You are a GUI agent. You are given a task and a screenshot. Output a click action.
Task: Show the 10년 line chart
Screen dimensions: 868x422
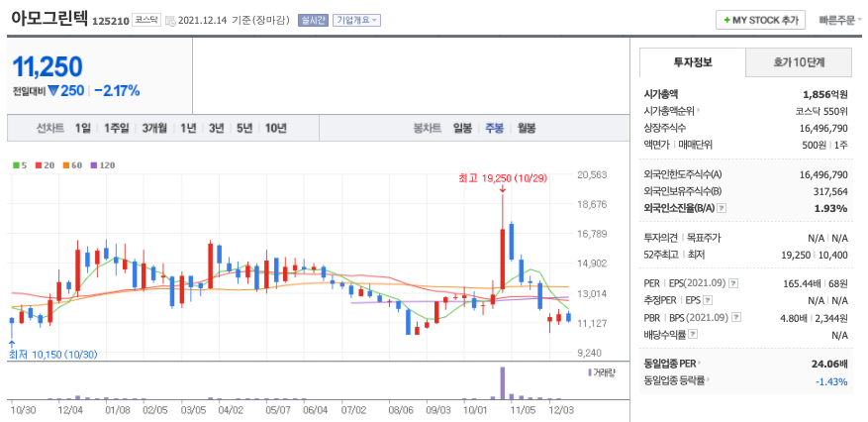[275, 129]
